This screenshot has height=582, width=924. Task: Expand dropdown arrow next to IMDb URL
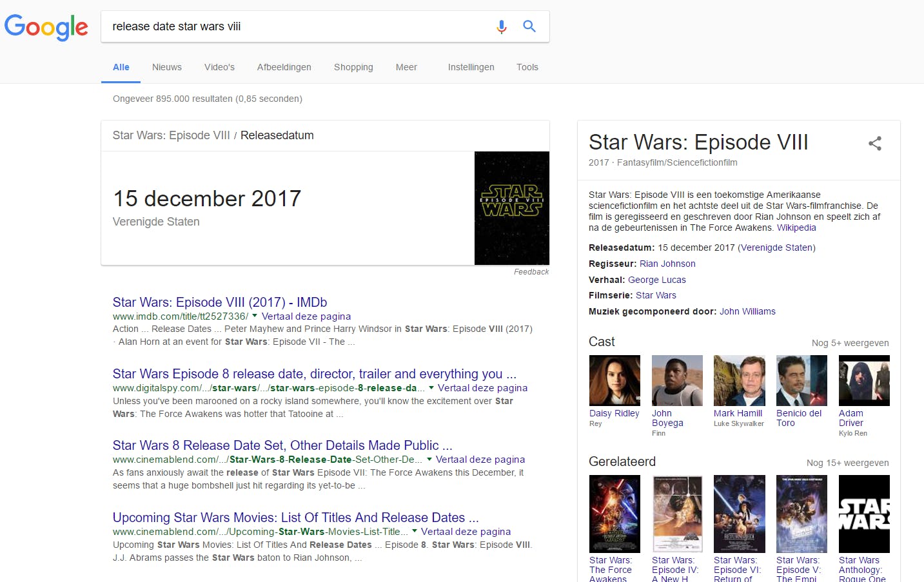tap(255, 316)
